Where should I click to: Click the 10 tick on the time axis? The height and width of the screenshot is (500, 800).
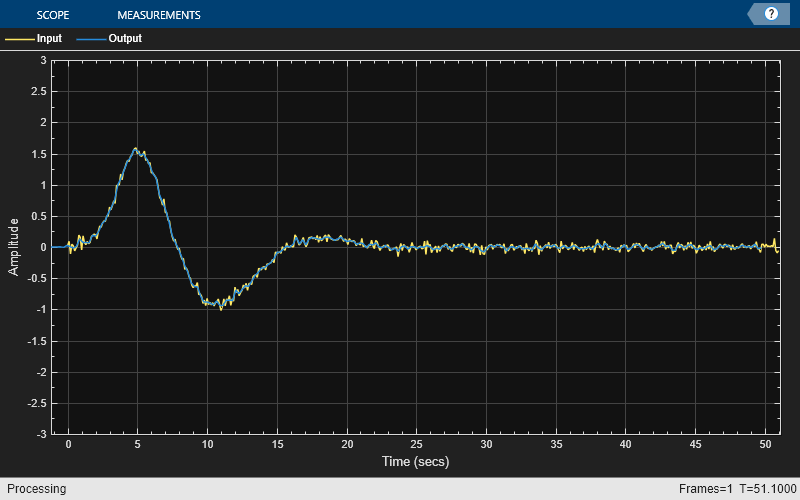tap(207, 444)
